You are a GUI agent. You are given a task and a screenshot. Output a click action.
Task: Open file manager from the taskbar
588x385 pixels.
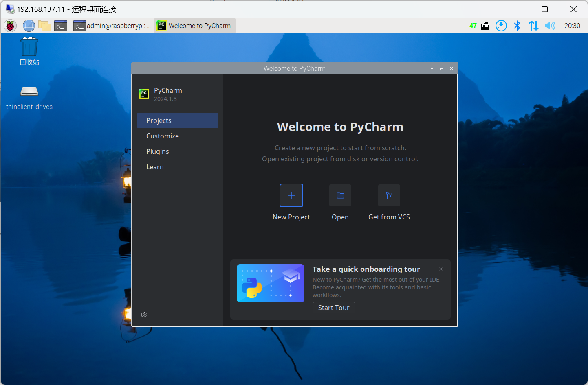45,26
